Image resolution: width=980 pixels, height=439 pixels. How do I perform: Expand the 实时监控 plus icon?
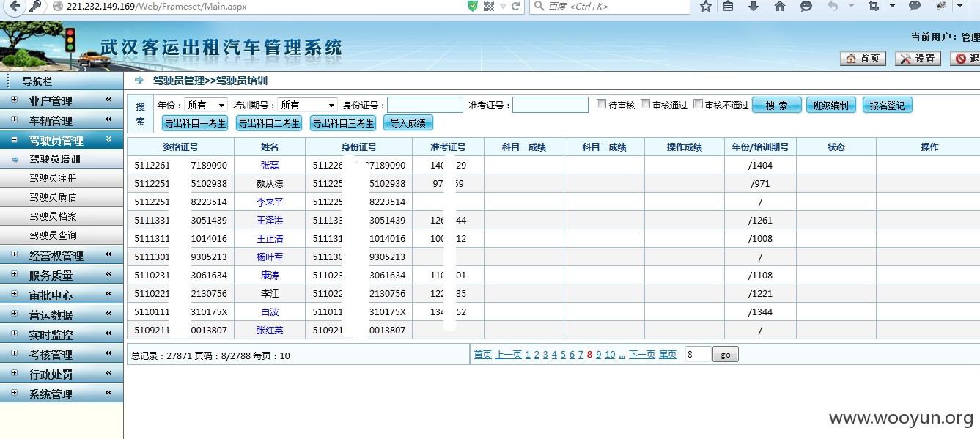click(x=15, y=333)
